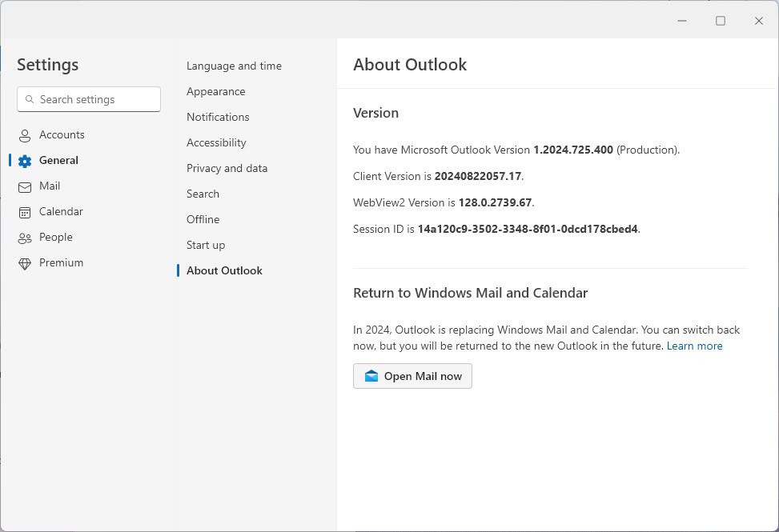Click the Version section heading
The width and height of the screenshot is (779, 532).
tap(375, 113)
